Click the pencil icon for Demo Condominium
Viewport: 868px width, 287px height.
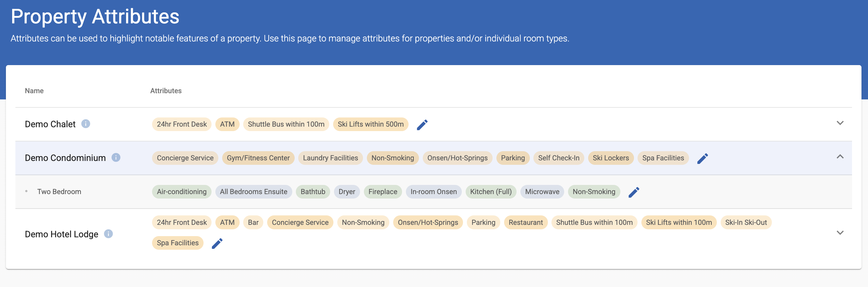tap(702, 158)
